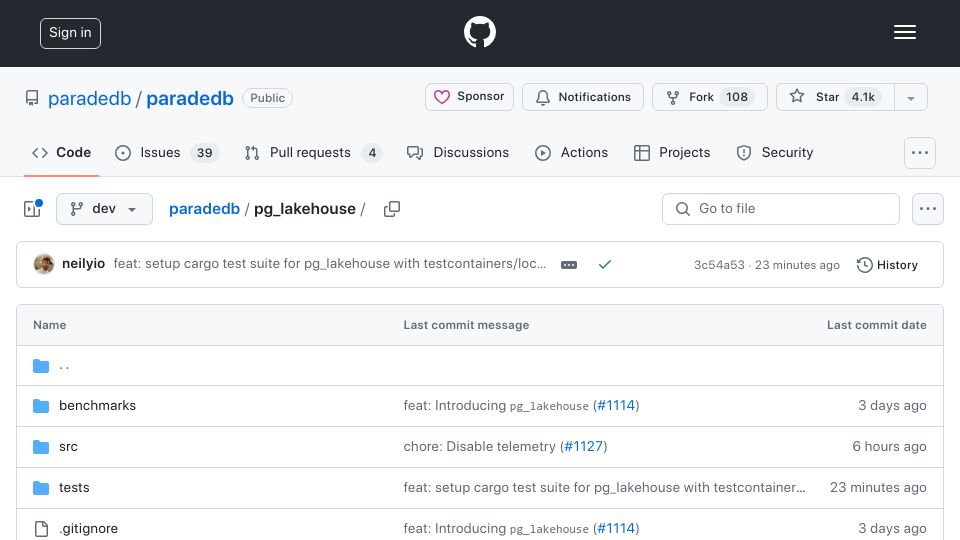
Task: Copy the pg_lakehouse path
Action: [392, 209]
